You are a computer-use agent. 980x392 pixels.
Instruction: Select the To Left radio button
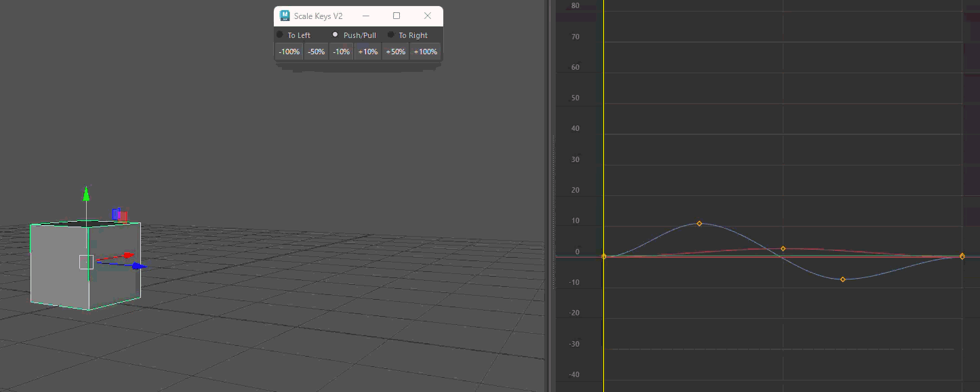click(279, 35)
